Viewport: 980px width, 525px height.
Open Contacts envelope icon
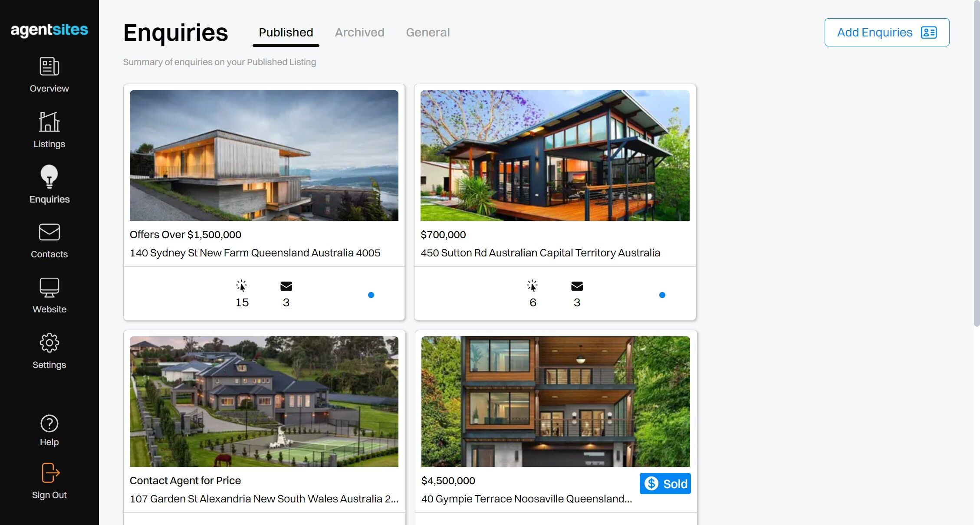[49, 232]
